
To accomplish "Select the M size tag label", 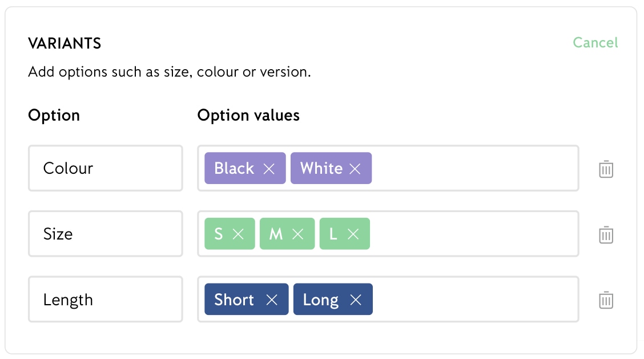I will (276, 234).
